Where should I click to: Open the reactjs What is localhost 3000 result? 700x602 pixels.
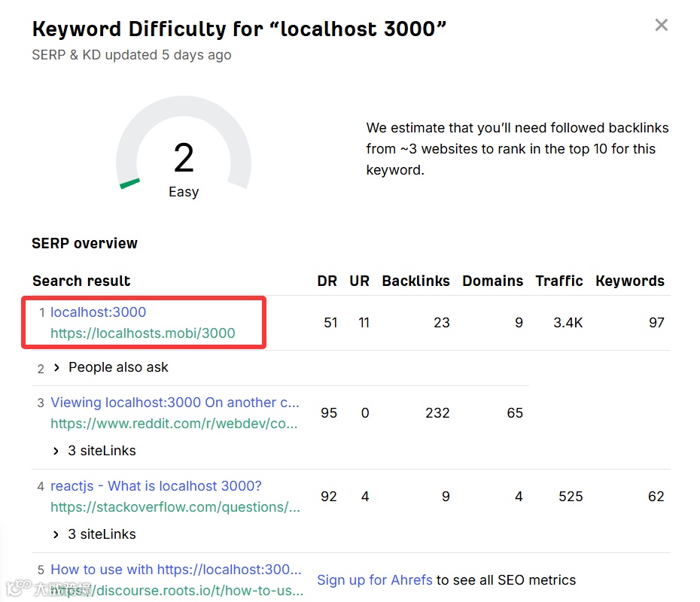156,486
